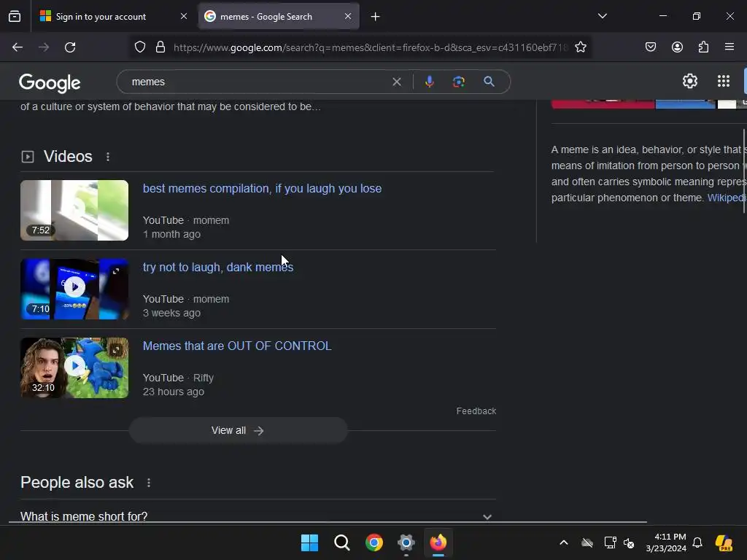Close the Sign in to your account tab
Viewport: 747px width, 560px height.
tap(183, 16)
